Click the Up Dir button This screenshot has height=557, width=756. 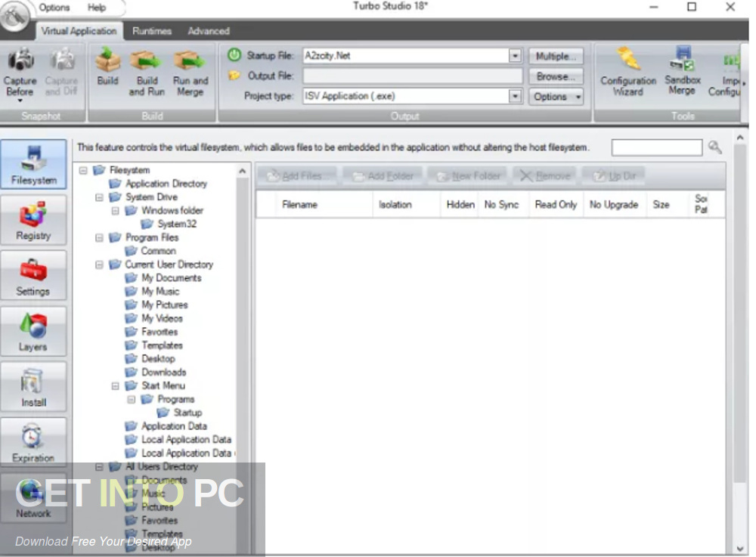614,176
